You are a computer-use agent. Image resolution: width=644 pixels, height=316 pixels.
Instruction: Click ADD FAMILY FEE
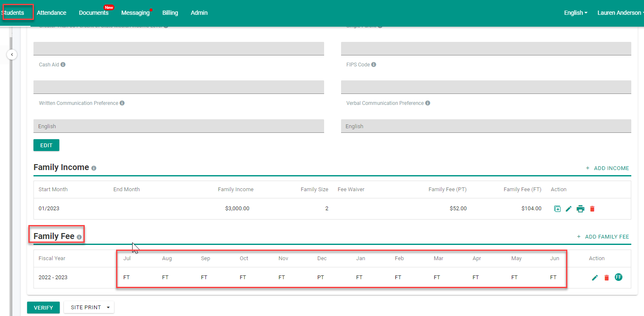pyautogui.click(x=603, y=236)
